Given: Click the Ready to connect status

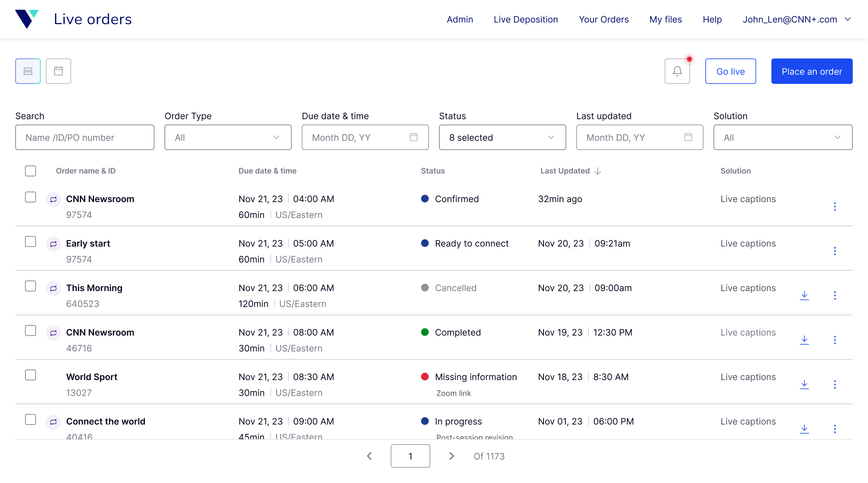Looking at the screenshot, I should point(471,244).
